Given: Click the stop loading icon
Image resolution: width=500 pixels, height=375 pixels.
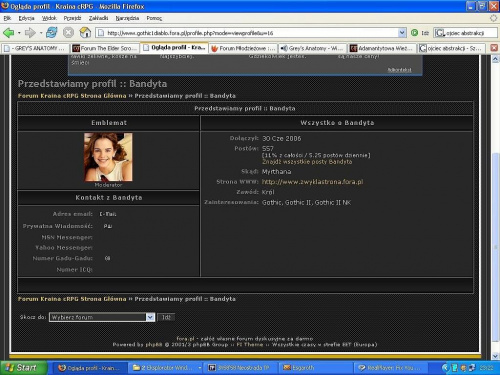Looking at the screenshot, I should click(x=68, y=33).
